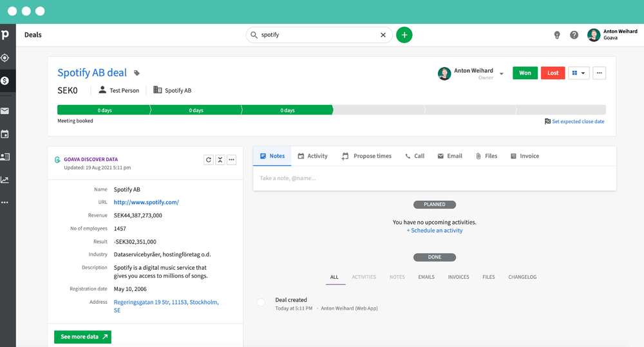Select the third green pipeline stage
This screenshot has width=644, height=347.
pyautogui.click(x=287, y=110)
